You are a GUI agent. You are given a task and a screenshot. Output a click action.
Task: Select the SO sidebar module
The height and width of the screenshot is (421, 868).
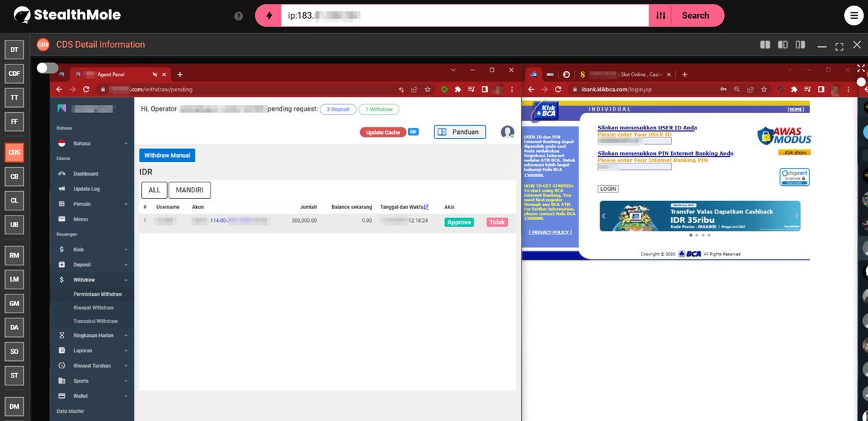coord(14,351)
